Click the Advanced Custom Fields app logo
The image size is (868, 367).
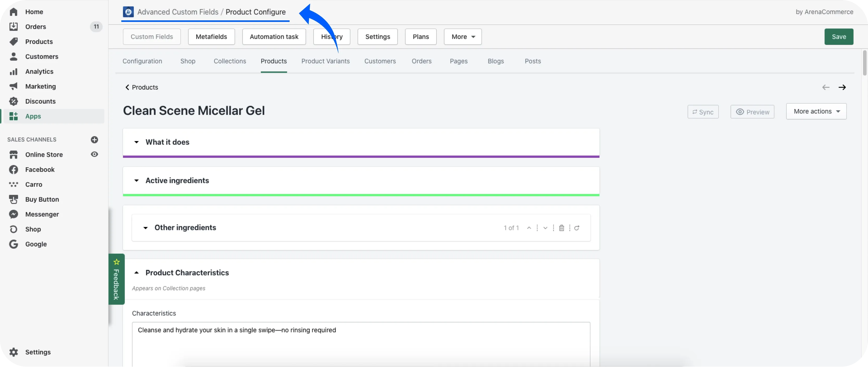point(128,12)
